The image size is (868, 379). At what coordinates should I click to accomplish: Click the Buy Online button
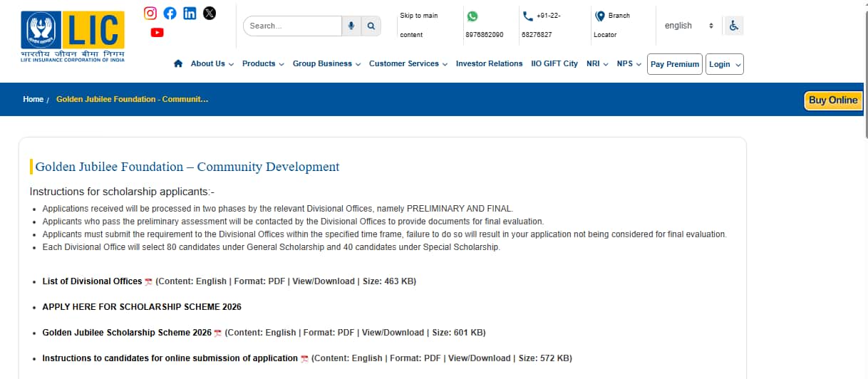[x=833, y=100]
